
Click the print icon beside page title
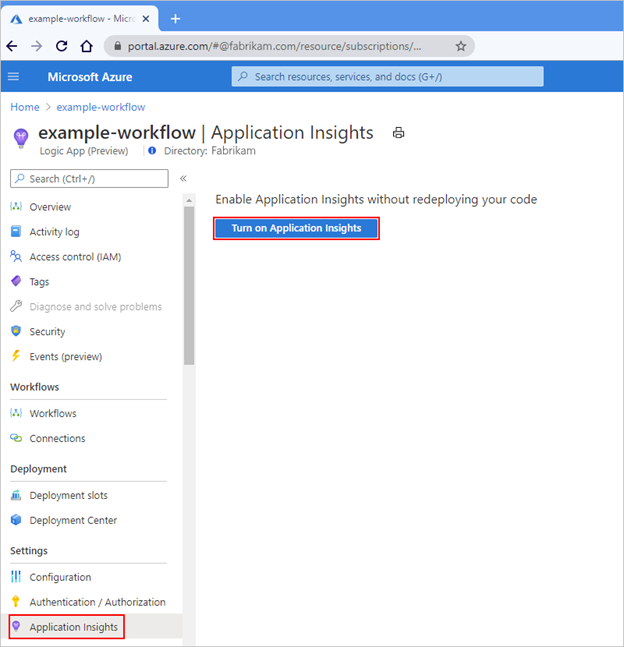pyautogui.click(x=398, y=133)
